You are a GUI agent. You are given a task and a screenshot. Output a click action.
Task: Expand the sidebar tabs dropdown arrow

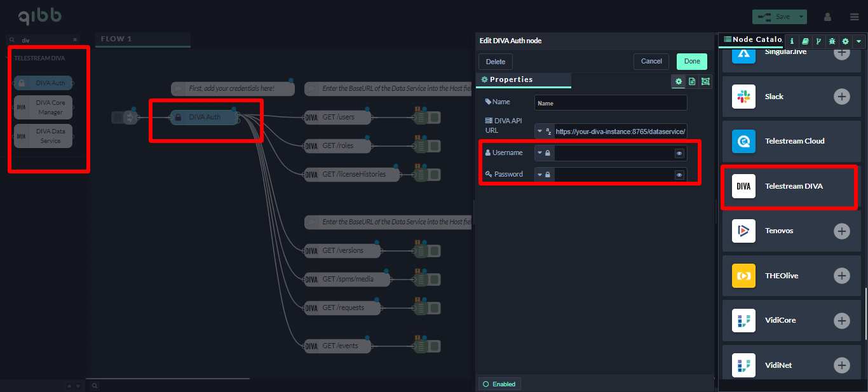point(859,41)
